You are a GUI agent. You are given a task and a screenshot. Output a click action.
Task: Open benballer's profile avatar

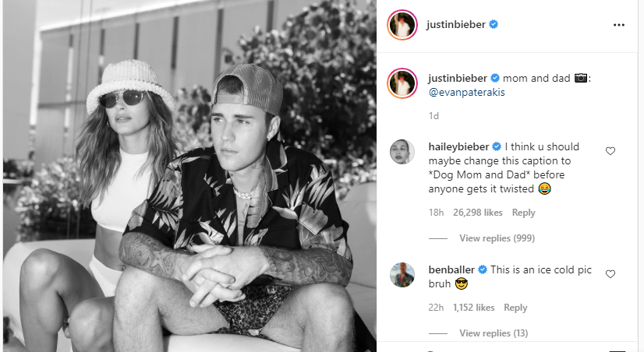pyautogui.click(x=402, y=274)
